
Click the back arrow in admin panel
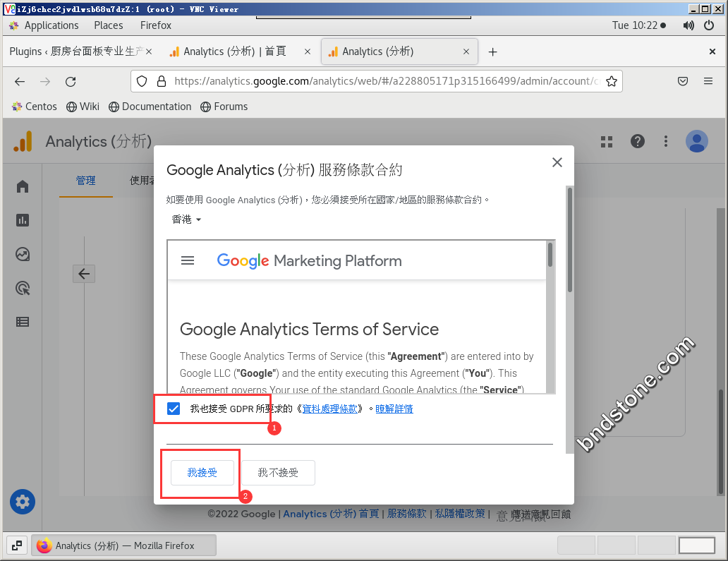click(84, 274)
